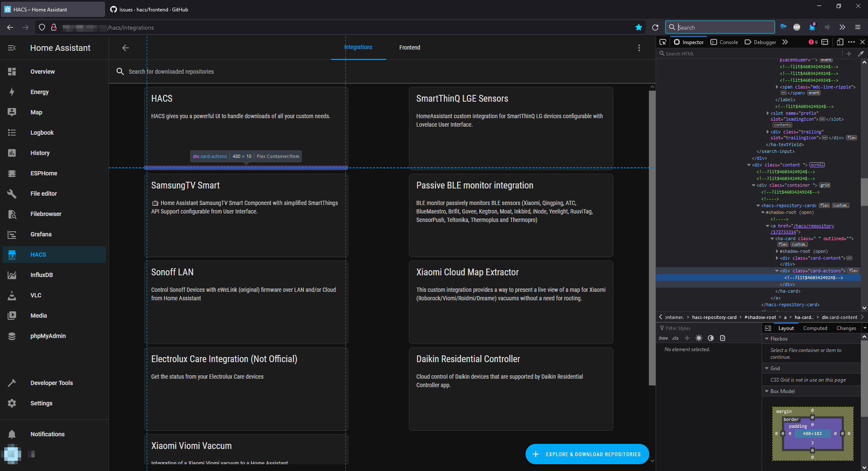Open the HACS sidebar icon
The height and width of the screenshot is (471, 868).
click(x=12, y=255)
